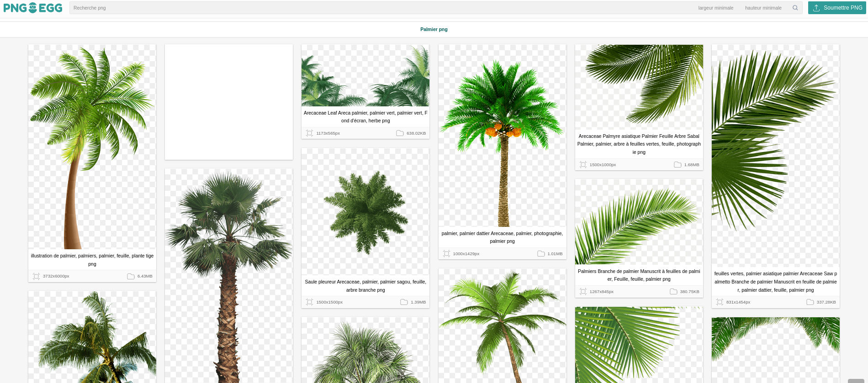Open the top-view sago palm thumbnail
The height and width of the screenshot is (383, 868).
(x=365, y=211)
